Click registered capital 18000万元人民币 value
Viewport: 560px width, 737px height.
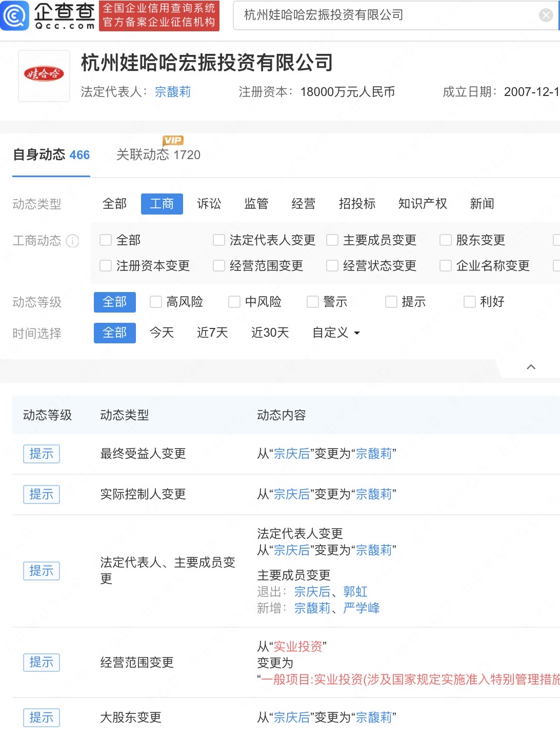coord(348,92)
